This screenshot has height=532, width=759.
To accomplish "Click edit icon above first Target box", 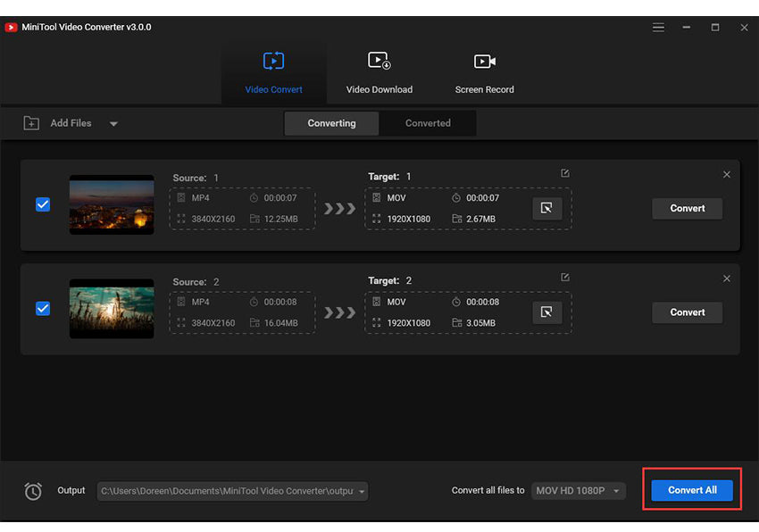I will pyautogui.click(x=564, y=174).
